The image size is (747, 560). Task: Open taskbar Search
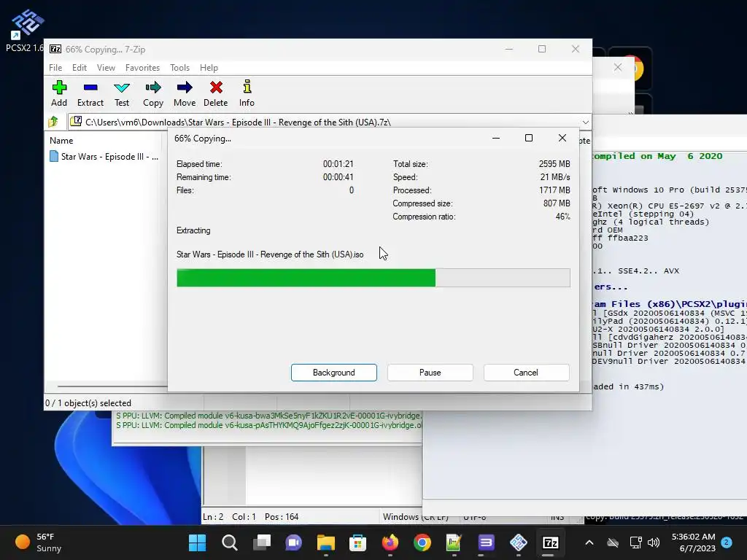coord(230,542)
